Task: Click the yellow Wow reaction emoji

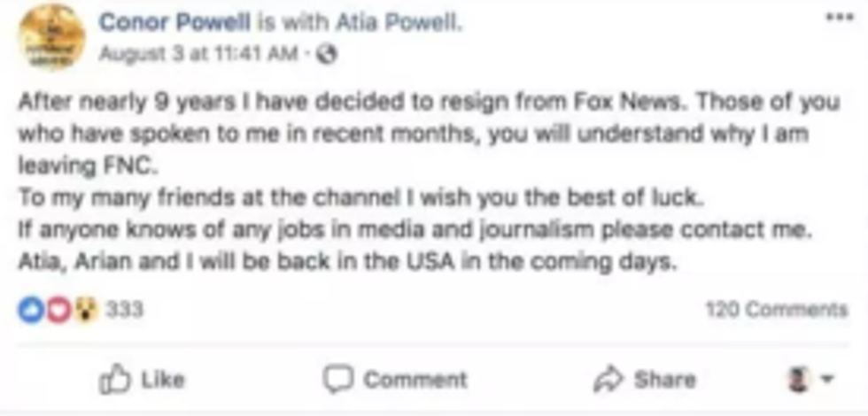Action: point(84,310)
